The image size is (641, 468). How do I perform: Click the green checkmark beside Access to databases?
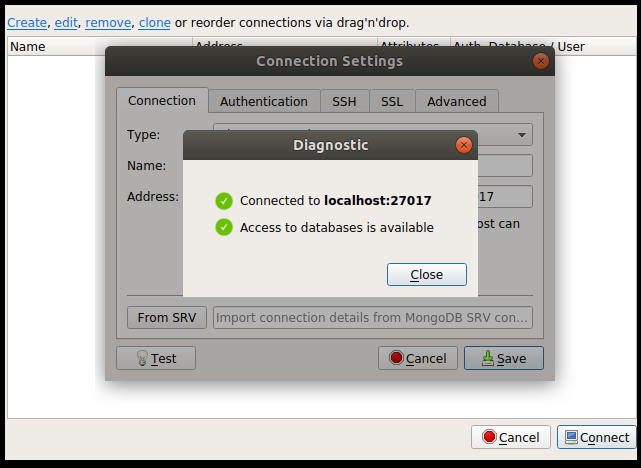(x=224, y=227)
